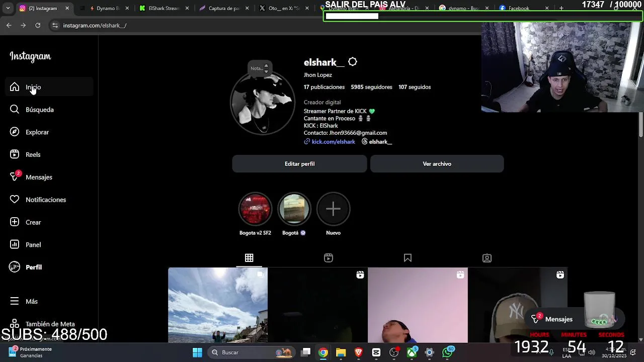Click the browser forward arrow

click(x=23, y=25)
